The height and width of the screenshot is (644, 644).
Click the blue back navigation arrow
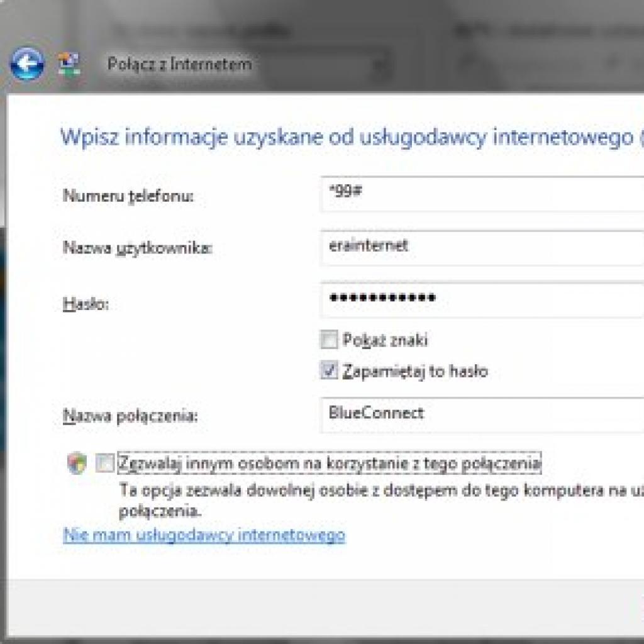click(x=28, y=63)
